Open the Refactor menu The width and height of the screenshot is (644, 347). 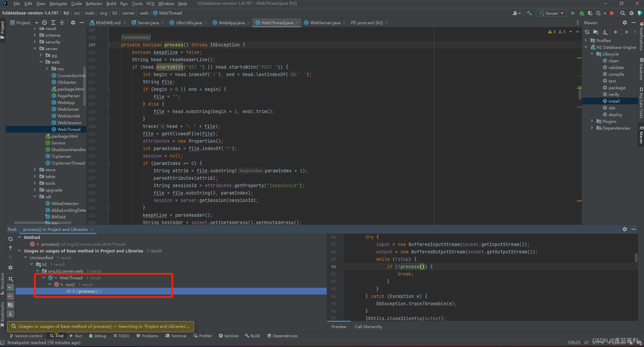click(94, 4)
